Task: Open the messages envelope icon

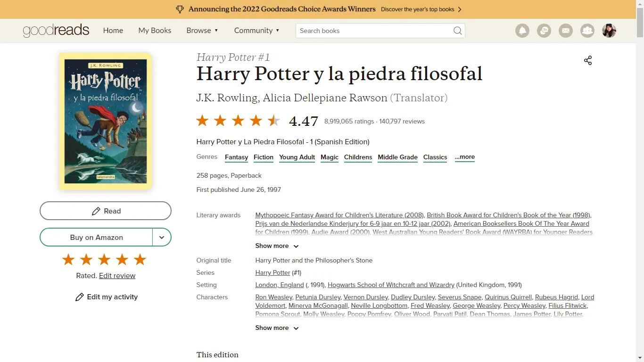Action: tap(566, 31)
